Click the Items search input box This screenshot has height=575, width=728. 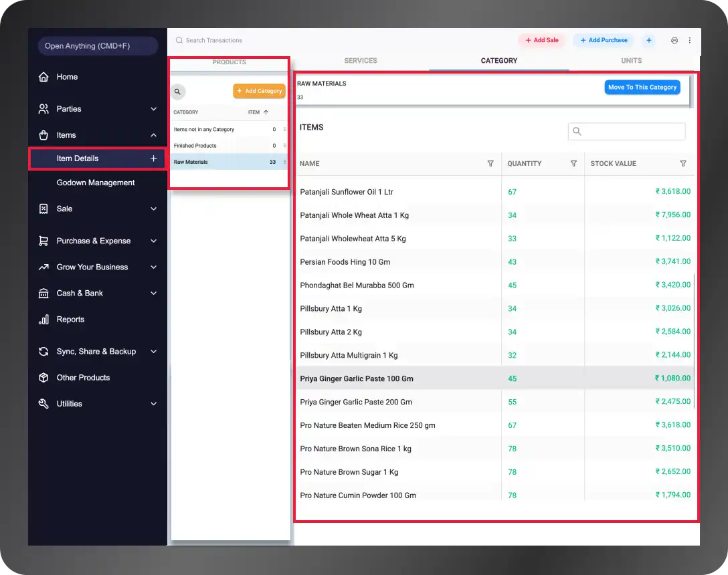tap(627, 131)
